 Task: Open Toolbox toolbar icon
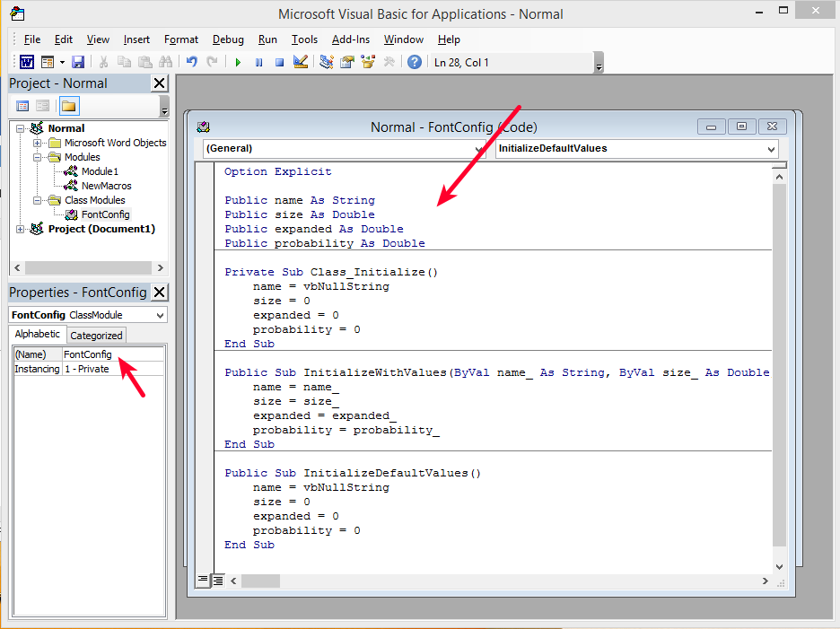[x=389, y=62]
